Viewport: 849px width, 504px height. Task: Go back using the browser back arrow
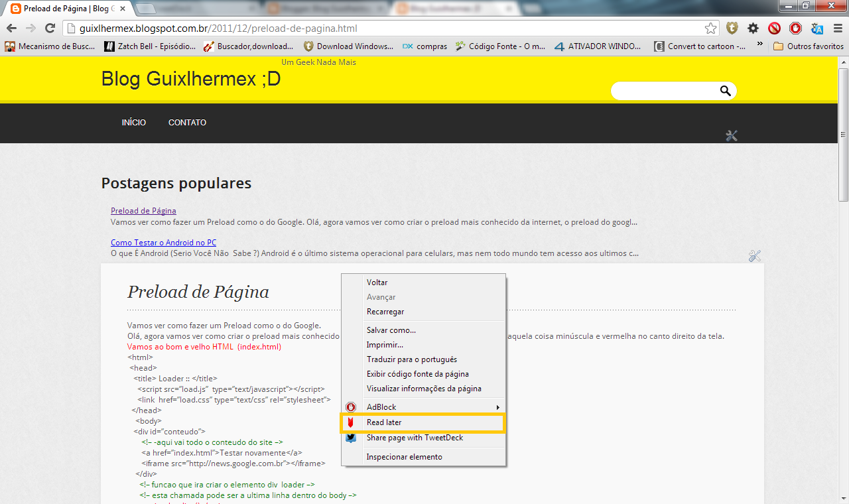pyautogui.click(x=11, y=29)
